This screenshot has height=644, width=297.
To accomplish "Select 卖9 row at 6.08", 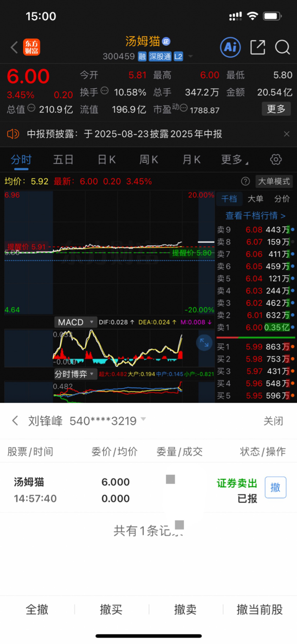I will [255, 230].
